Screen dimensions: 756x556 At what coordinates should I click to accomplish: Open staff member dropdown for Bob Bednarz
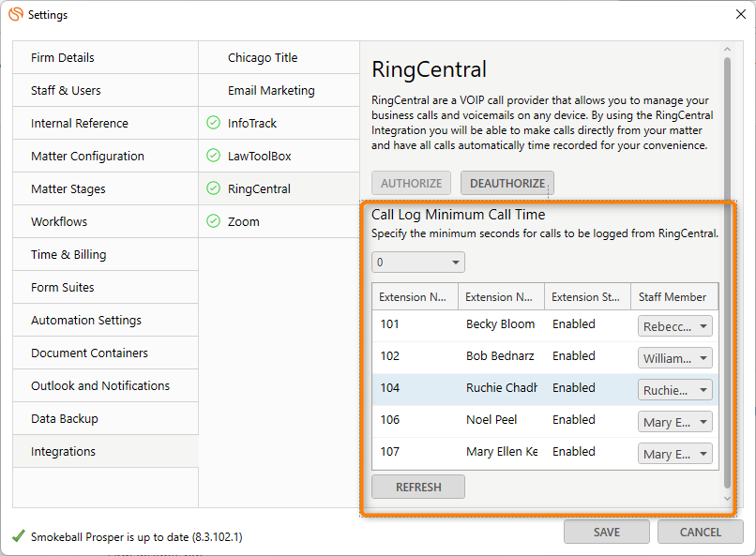click(675, 358)
